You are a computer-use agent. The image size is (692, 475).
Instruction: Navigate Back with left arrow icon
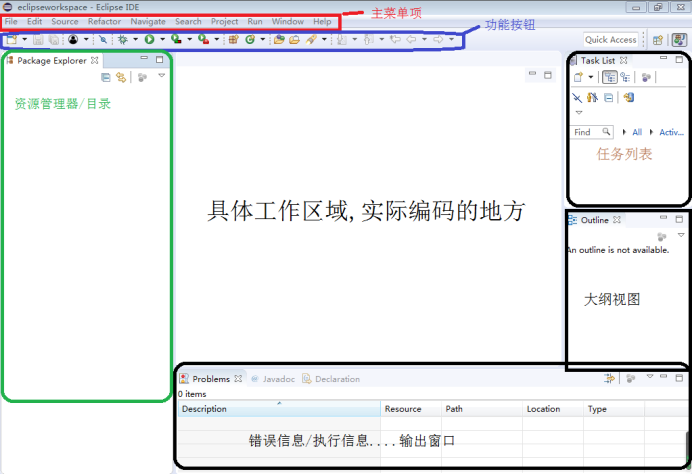click(x=411, y=40)
